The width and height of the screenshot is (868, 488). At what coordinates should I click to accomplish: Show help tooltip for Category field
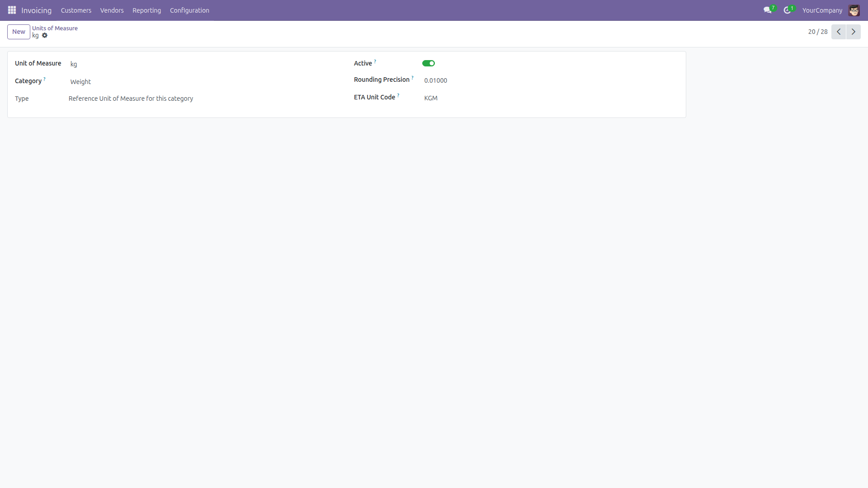(x=44, y=79)
